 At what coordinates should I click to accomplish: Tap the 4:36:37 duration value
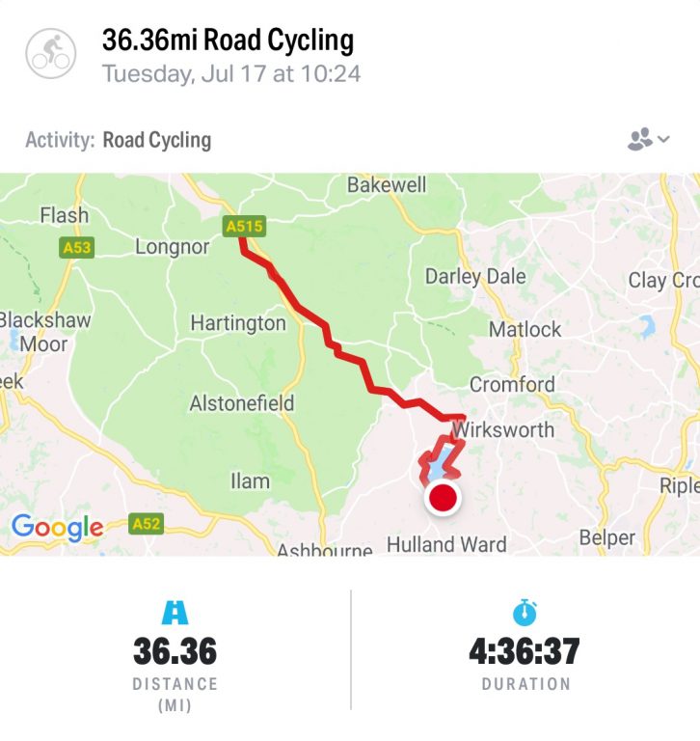(x=525, y=652)
